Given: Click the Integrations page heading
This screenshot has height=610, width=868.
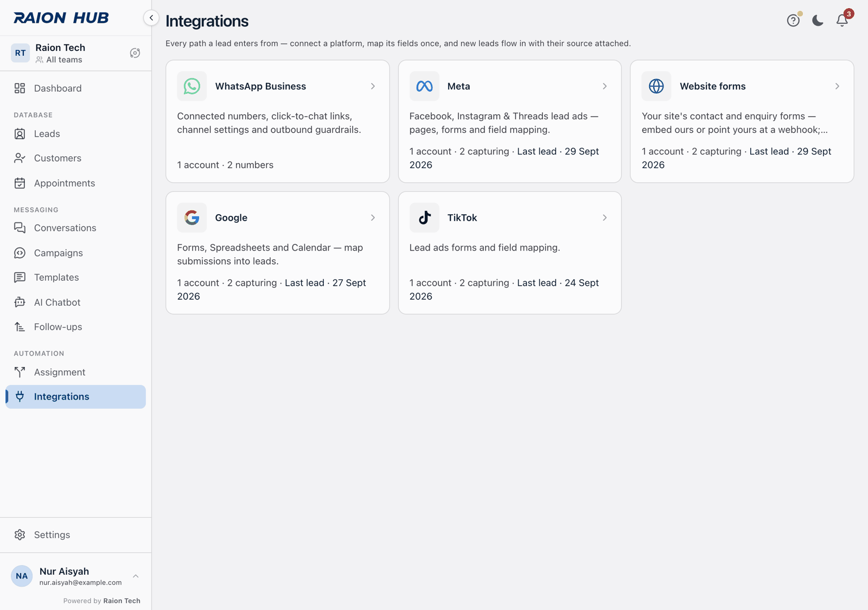Looking at the screenshot, I should pos(207,21).
